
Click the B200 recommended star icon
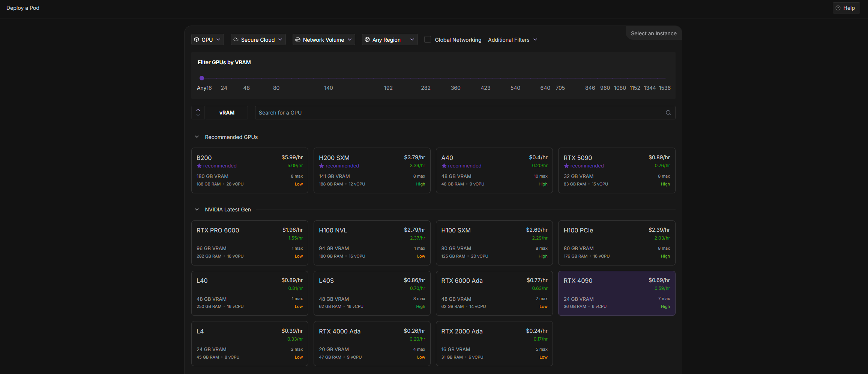tap(199, 166)
